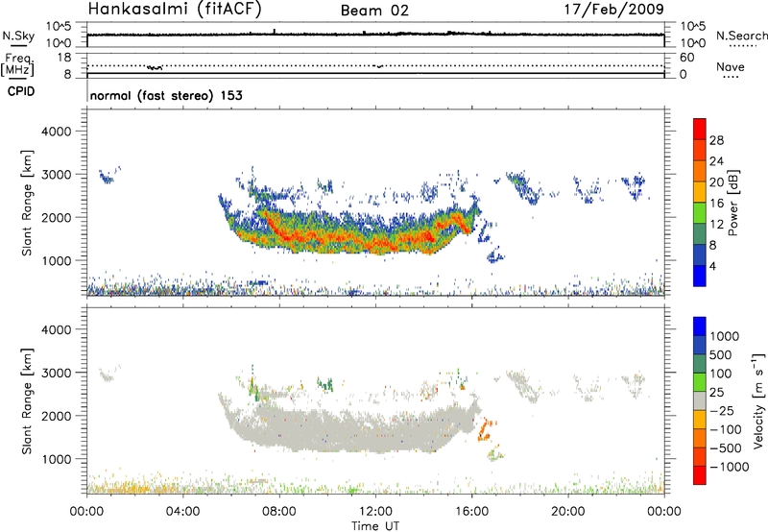Select the 'N.Sky' axis label
This screenshot has width=768, height=532.
(18, 36)
